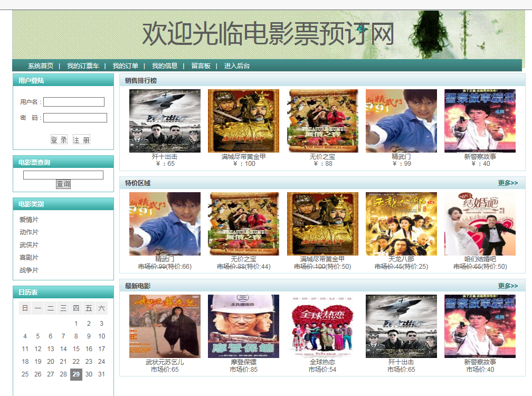Open 精武门 poster in 特价区域

(165, 224)
